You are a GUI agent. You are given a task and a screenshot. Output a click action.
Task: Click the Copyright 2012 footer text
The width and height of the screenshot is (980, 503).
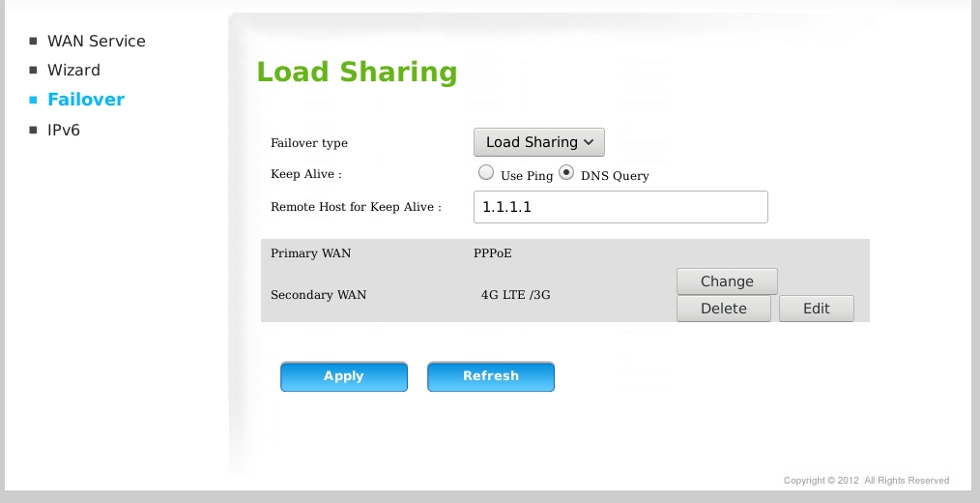[x=866, y=481]
